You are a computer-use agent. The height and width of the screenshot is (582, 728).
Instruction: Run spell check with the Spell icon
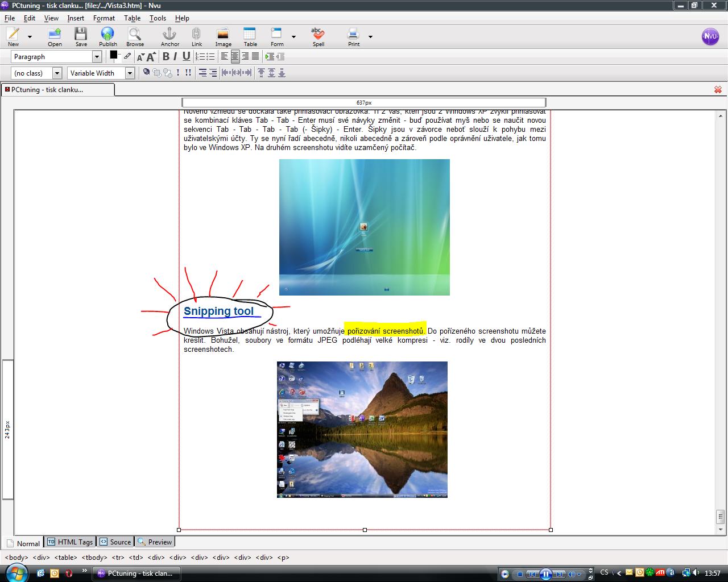click(318, 36)
